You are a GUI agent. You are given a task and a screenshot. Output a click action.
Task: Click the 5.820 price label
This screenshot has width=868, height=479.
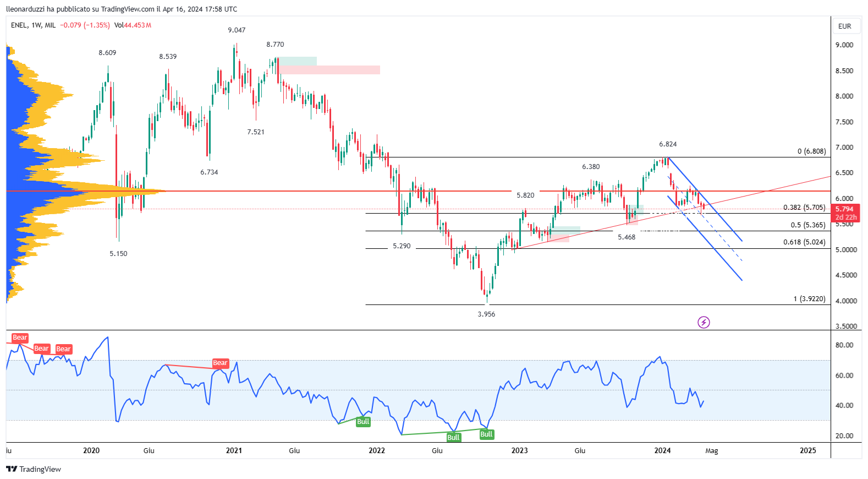(525, 195)
